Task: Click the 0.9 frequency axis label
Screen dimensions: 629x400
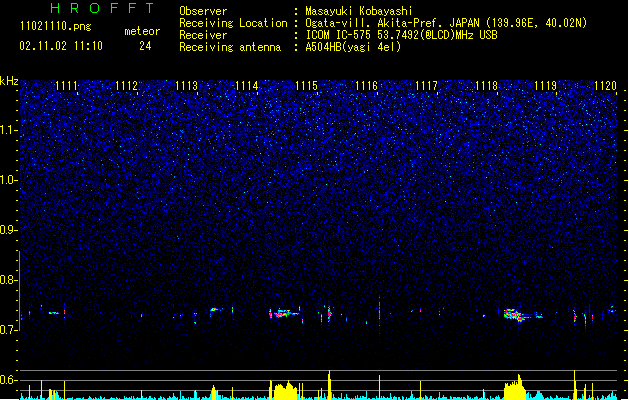Action: (8, 230)
